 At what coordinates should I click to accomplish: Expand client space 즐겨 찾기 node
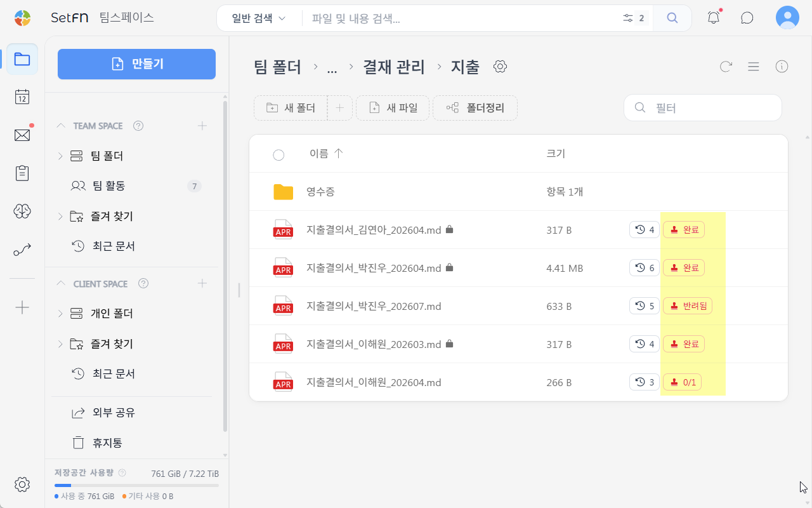[x=60, y=344]
